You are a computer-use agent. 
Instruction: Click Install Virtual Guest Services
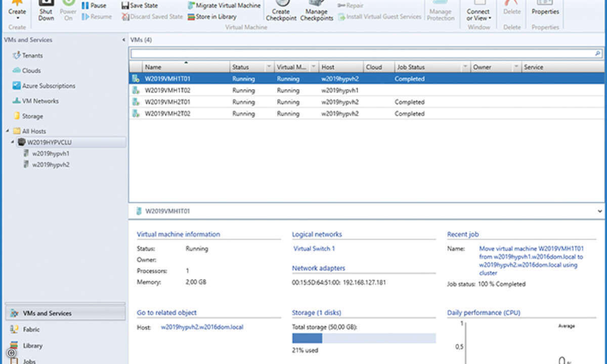pyautogui.click(x=379, y=17)
